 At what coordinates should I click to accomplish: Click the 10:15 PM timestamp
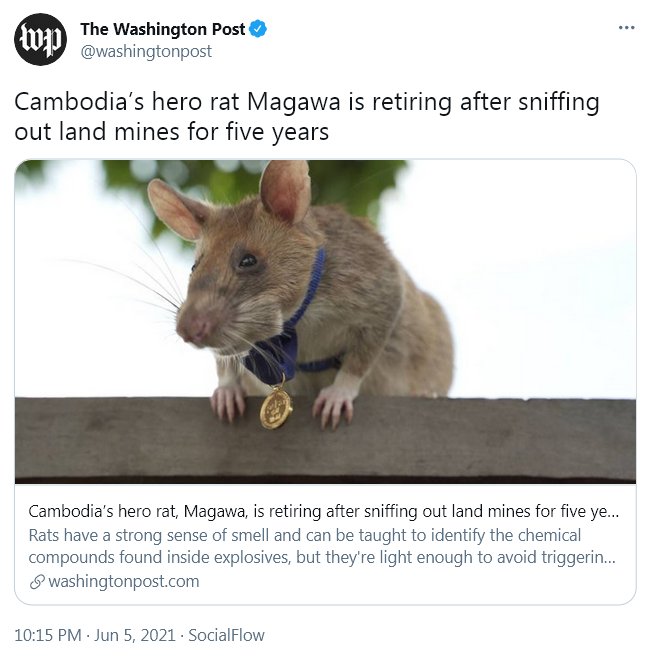pyautogui.click(x=48, y=635)
